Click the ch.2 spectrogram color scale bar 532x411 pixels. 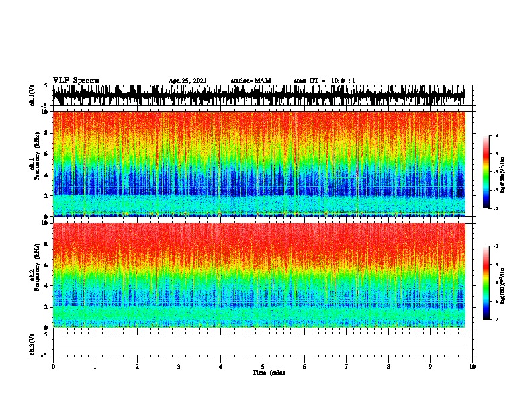pyautogui.click(x=486, y=283)
